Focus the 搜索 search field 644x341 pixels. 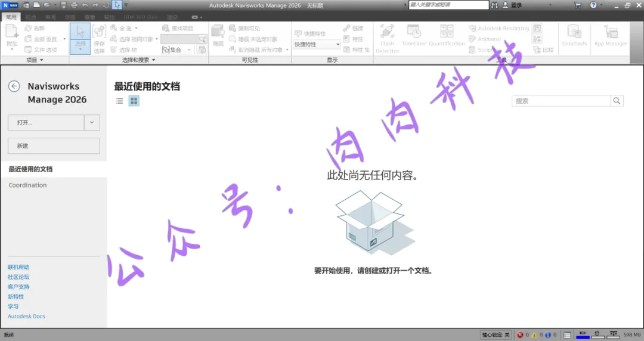(x=561, y=101)
